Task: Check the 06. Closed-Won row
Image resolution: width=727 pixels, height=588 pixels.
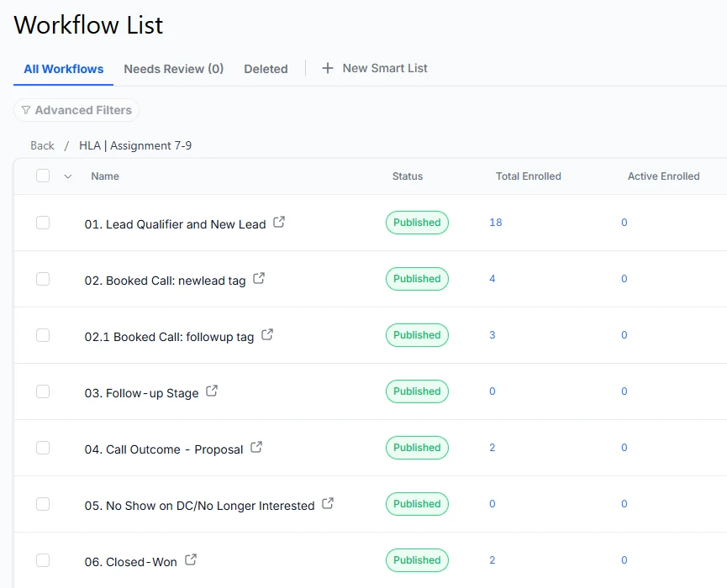Action: pos(43,560)
